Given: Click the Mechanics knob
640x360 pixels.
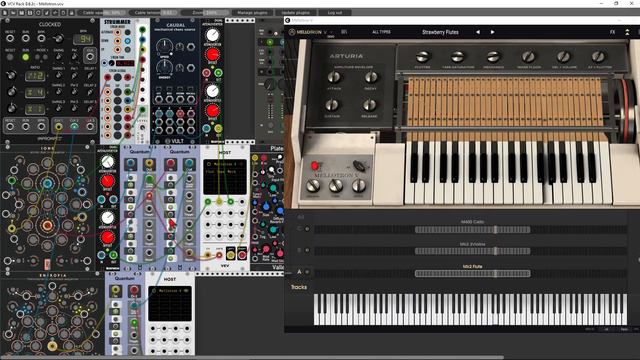Looking at the screenshot, I should tap(493, 56).
